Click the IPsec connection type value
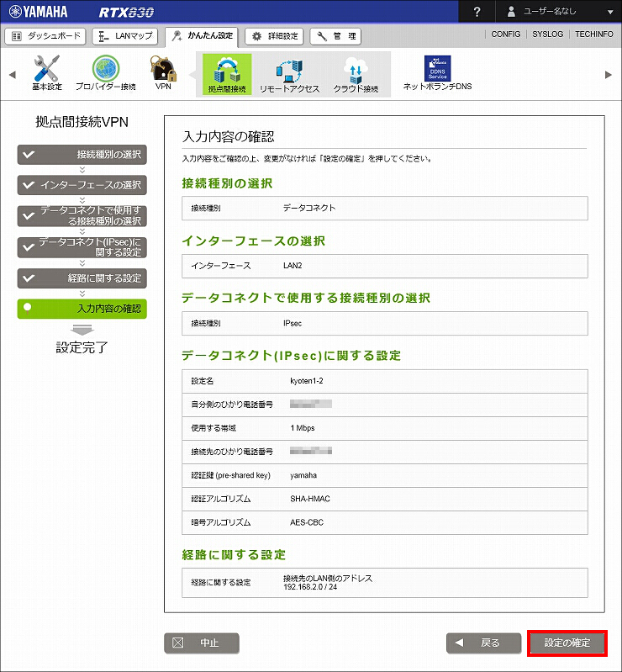This screenshot has width=622, height=672. [293, 324]
